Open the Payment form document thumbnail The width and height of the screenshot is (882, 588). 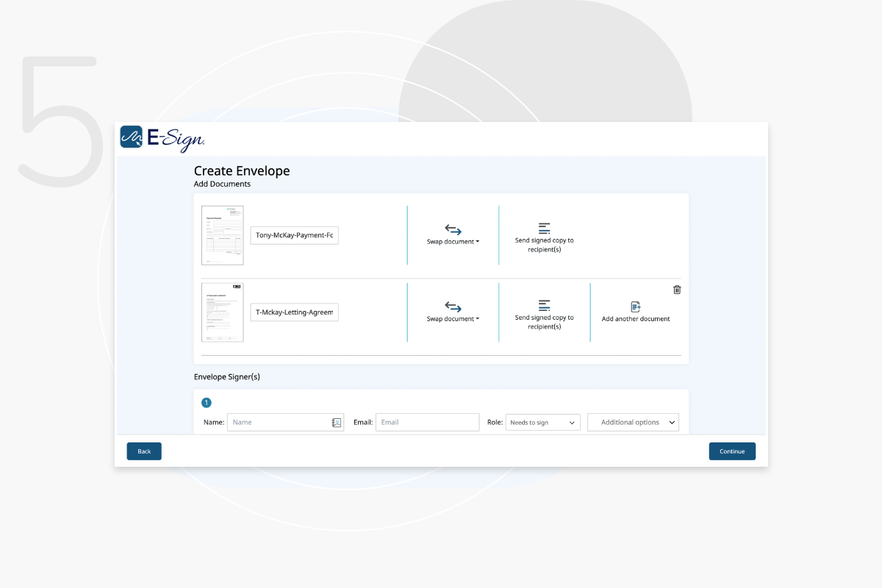tap(223, 235)
